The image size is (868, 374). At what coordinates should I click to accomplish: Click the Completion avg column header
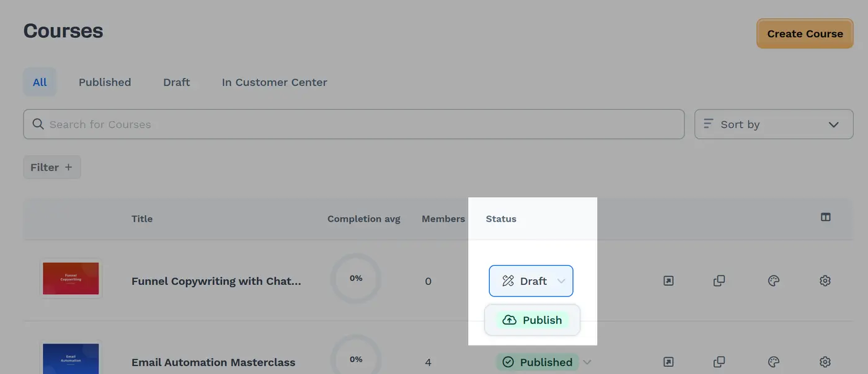pos(364,219)
